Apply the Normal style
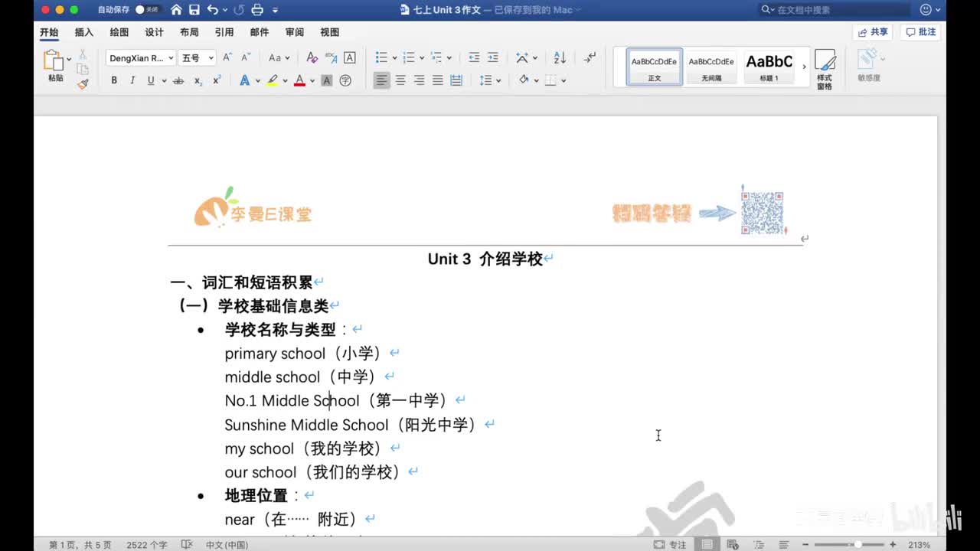The height and width of the screenshot is (551, 980). point(655,67)
